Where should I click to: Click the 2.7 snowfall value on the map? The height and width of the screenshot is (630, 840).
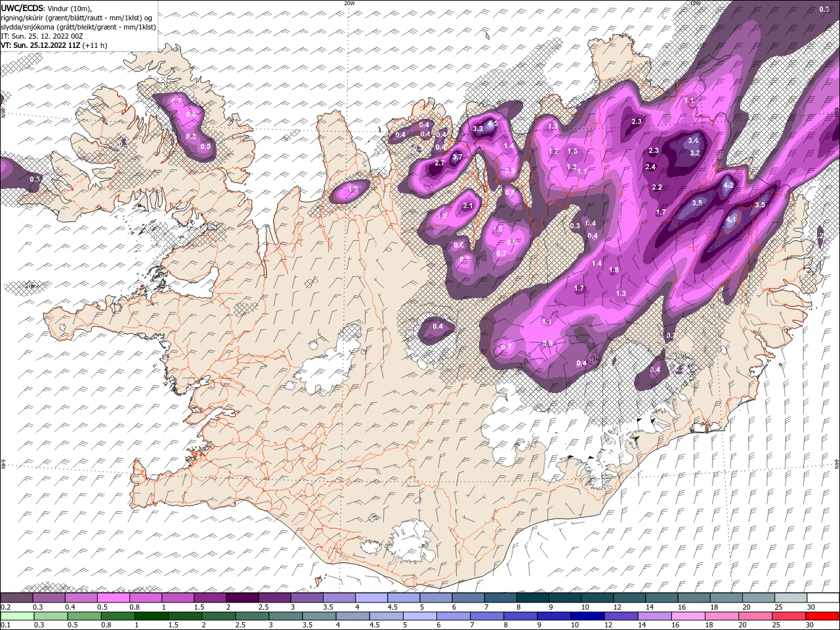coord(440,163)
